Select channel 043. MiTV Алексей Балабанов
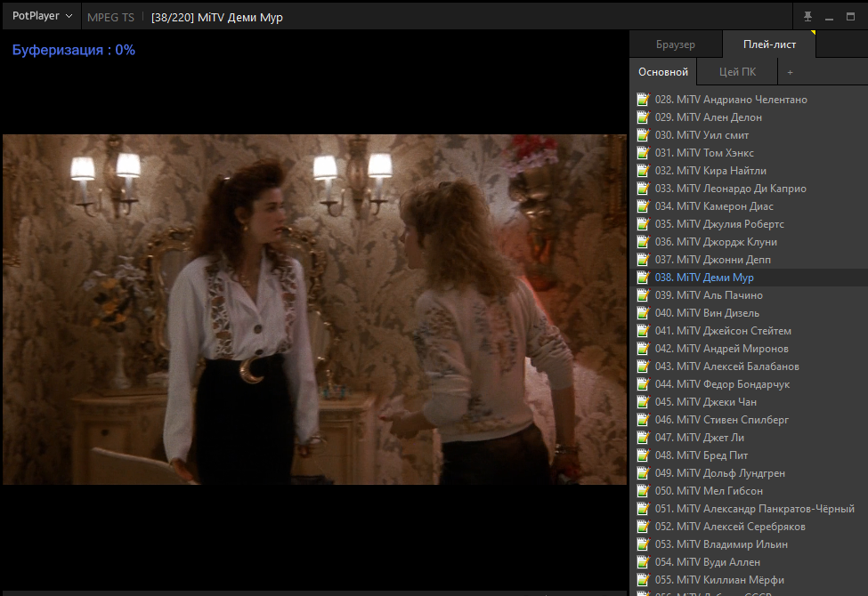Screen dimensions: 868x596 749,366
